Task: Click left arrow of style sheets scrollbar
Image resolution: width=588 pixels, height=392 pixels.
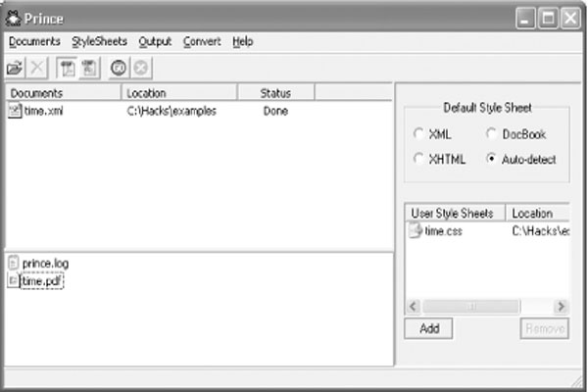Action: (x=414, y=307)
